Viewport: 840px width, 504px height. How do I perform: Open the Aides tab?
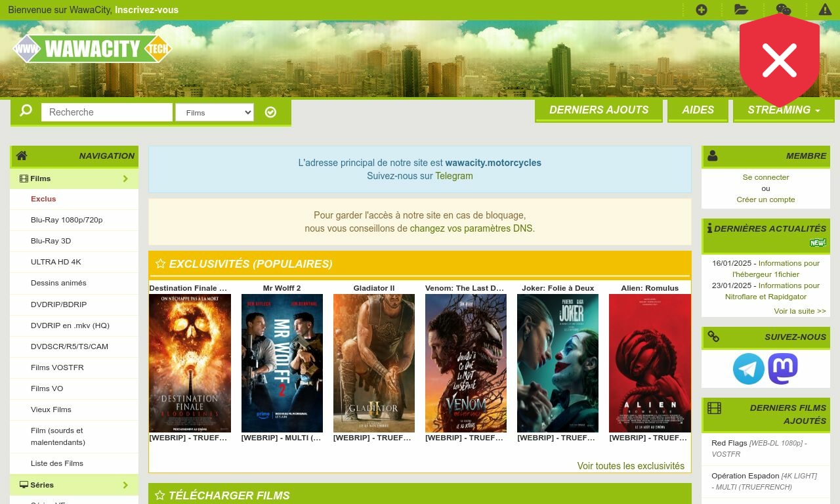click(x=698, y=110)
